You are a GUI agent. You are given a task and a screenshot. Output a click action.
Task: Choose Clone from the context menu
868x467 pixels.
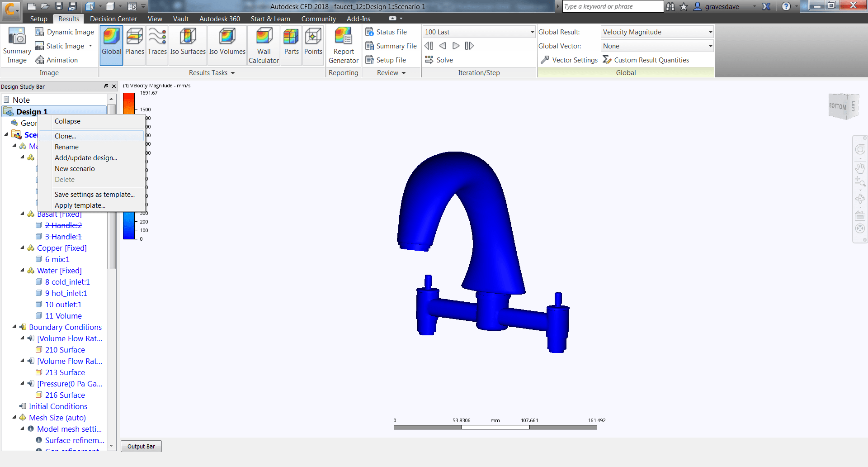coord(65,136)
